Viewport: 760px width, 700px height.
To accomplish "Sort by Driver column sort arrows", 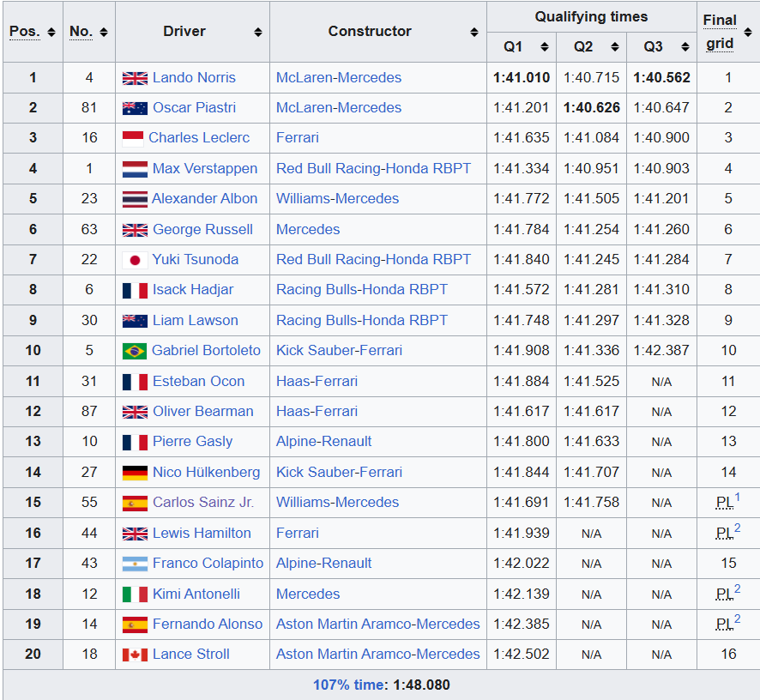I will point(258,32).
